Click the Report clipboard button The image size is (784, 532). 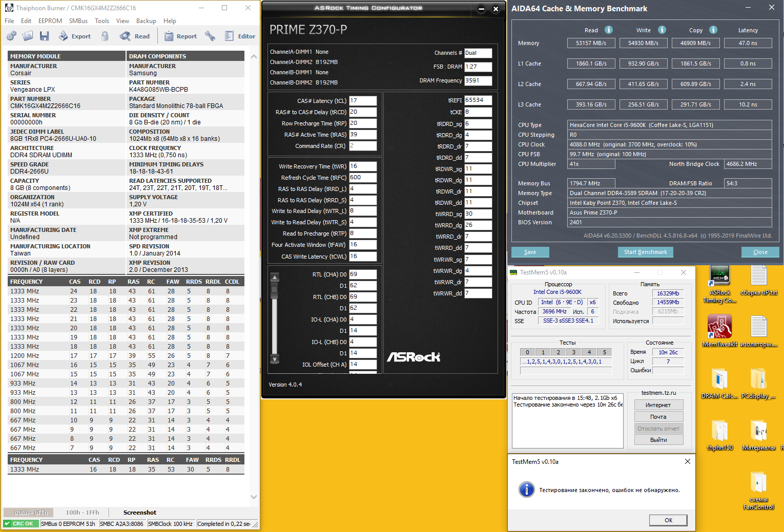180,36
